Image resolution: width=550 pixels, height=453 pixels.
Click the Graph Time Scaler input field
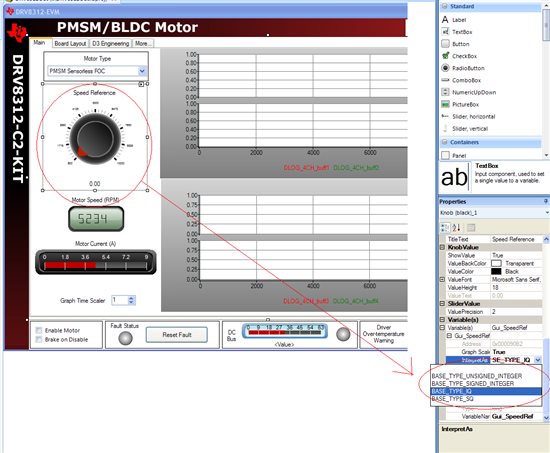pos(120,300)
